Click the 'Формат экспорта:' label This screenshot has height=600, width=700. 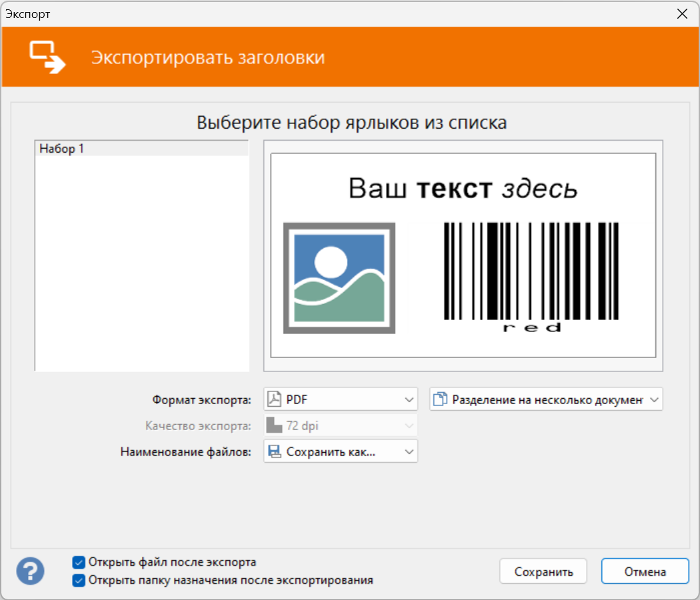pyautogui.click(x=202, y=399)
